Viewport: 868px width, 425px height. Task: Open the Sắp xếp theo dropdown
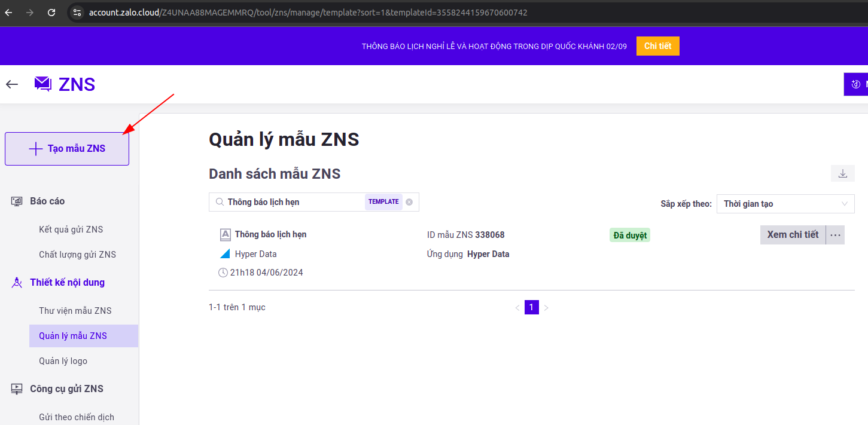tap(785, 204)
